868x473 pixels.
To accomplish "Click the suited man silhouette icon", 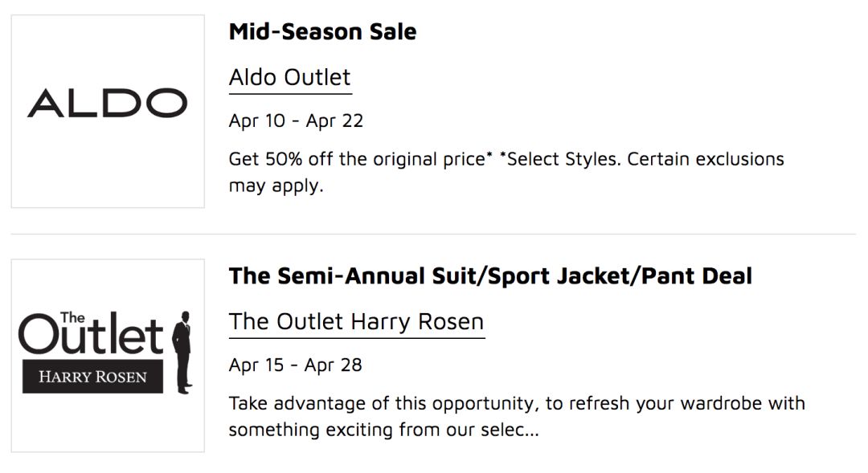I will pyautogui.click(x=182, y=353).
